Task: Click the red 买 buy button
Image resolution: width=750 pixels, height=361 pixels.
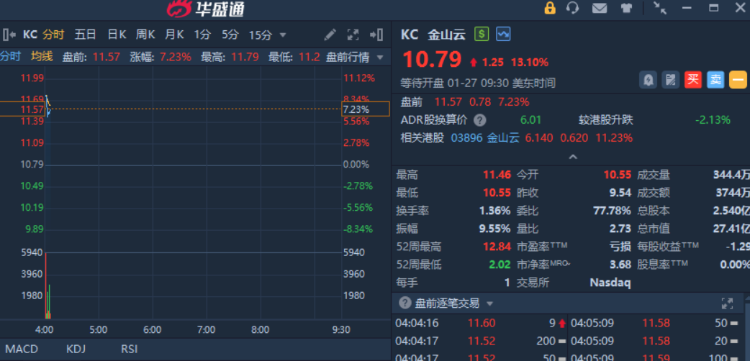Action: click(x=693, y=80)
